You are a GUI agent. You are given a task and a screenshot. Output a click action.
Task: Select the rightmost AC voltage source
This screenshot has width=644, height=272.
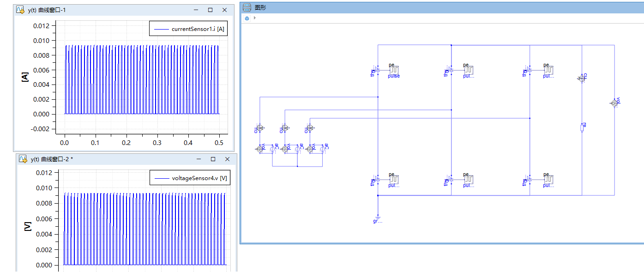click(322, 149)
